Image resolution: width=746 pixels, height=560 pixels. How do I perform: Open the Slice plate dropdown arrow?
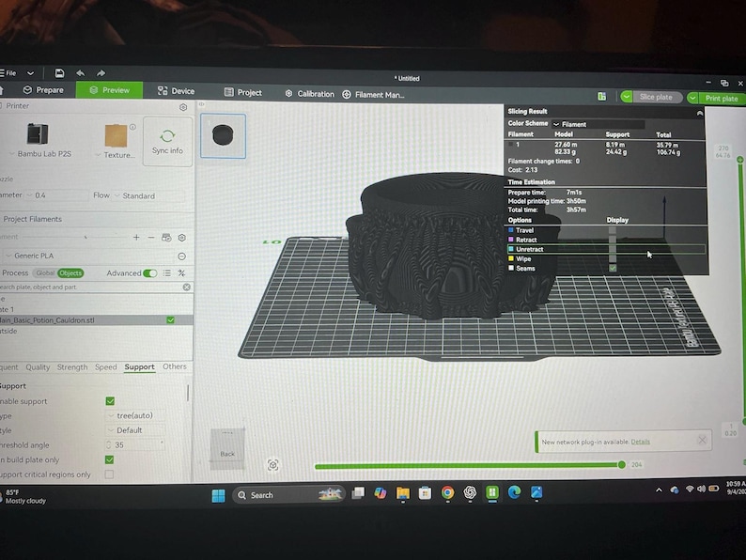coord(627,97)
